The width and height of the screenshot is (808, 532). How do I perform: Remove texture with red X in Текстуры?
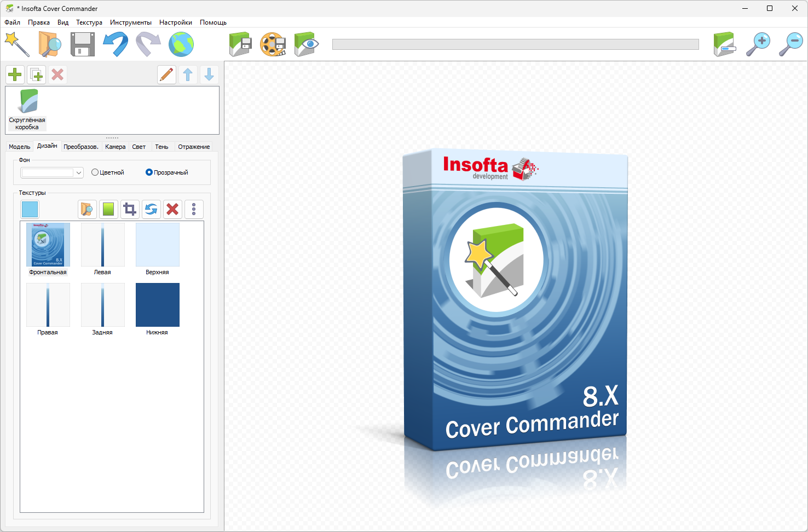click(x=172, y=209)
